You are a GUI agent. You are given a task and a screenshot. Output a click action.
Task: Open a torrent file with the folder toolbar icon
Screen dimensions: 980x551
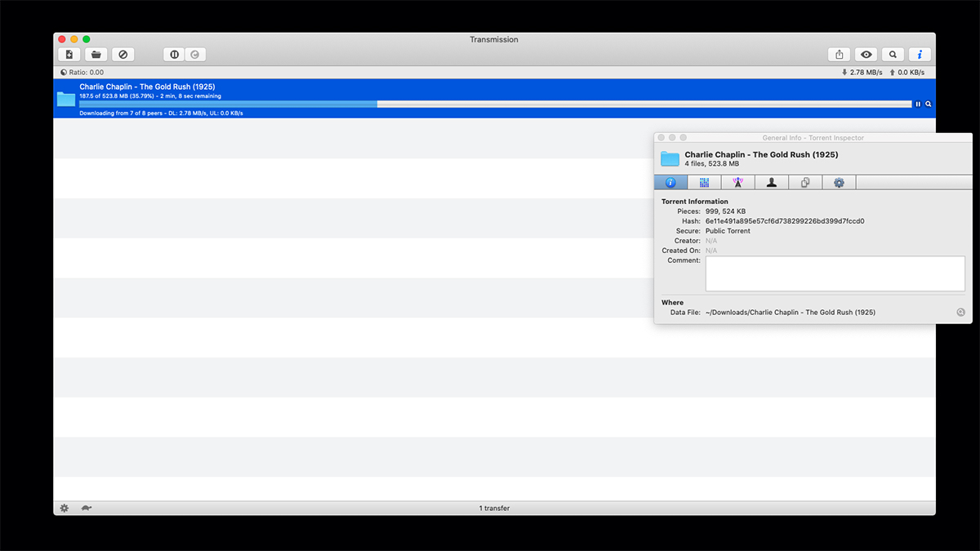pyautogui.click(x=96, y=55)
